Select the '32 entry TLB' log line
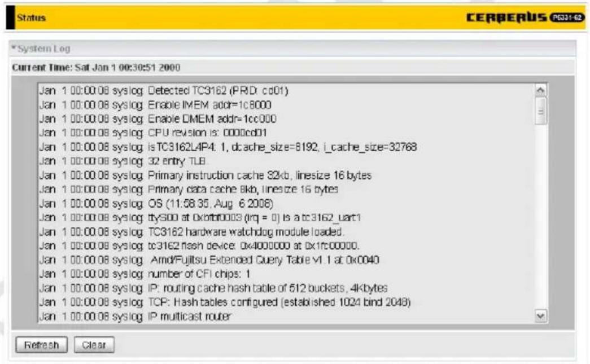The height and width of the screenshot is (364, 590). point(123,161)
